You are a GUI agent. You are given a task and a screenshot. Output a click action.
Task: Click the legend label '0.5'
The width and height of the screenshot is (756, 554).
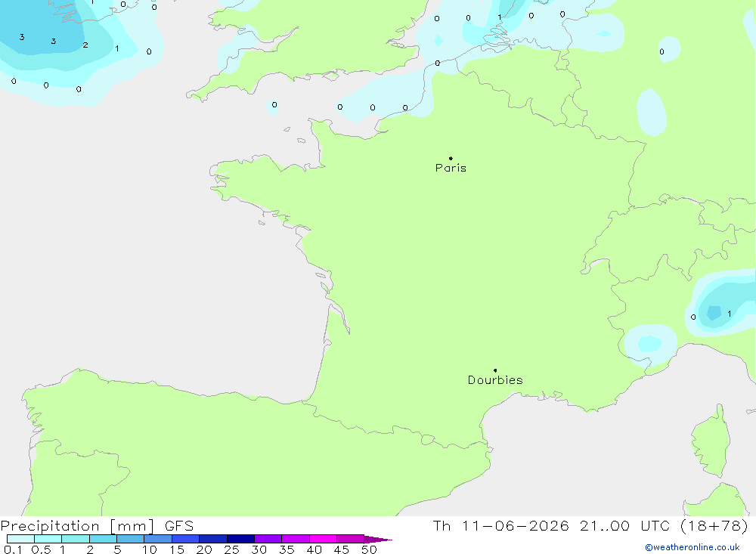(41, 549)
